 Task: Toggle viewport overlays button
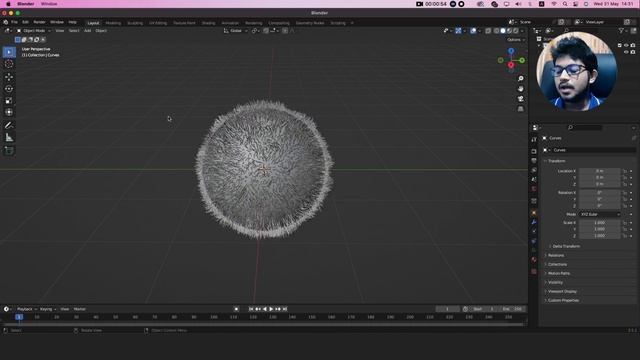tap(473, 31)
